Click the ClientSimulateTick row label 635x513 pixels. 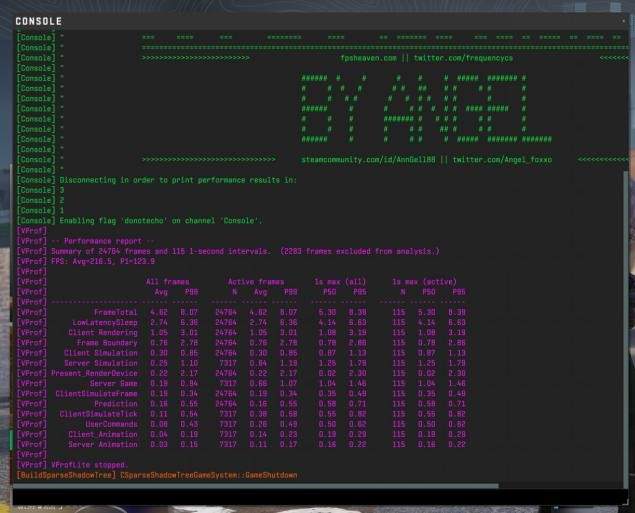pyautogui.click(x=98, y=414)
